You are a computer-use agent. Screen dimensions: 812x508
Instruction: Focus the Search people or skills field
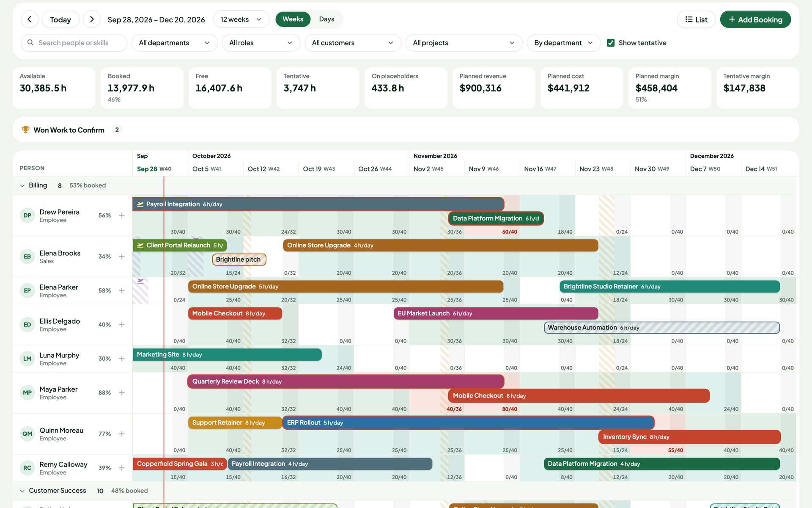click(74, 43)
